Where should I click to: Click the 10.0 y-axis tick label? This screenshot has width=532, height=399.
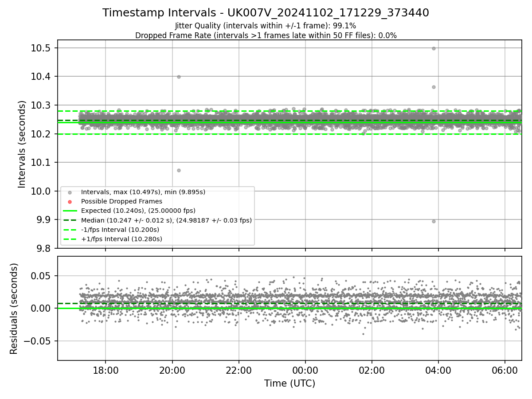42,191
